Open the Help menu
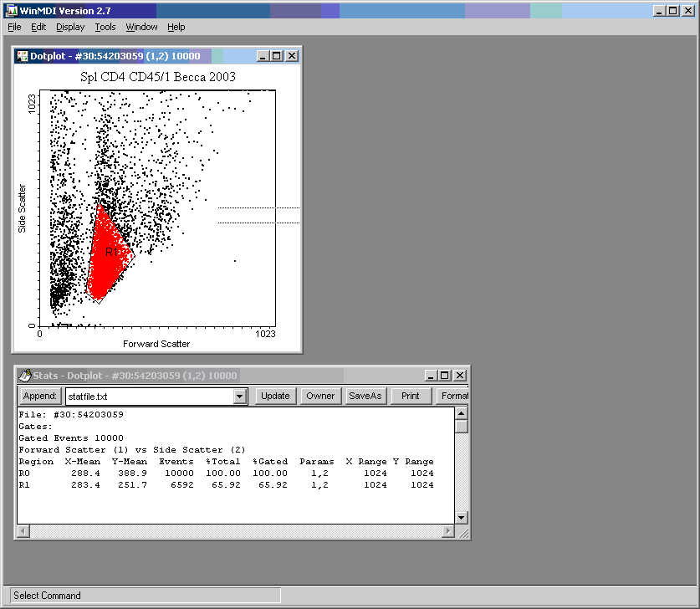This screenshot has height=609, width=700. [x=176, y=27]
